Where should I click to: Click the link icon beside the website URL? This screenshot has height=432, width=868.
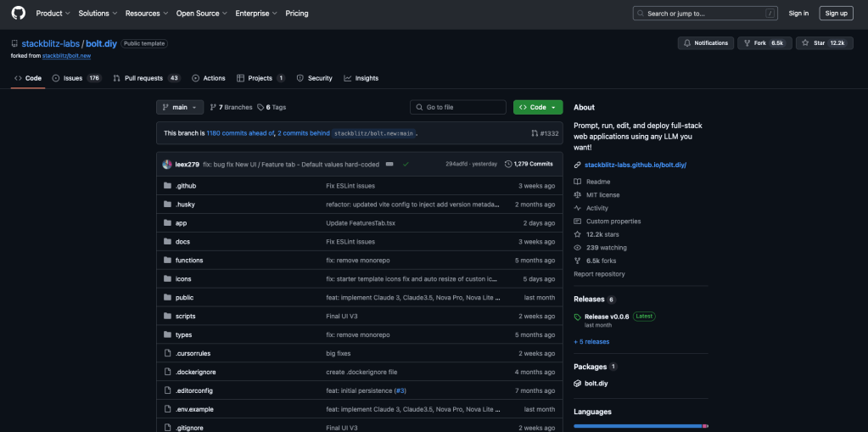[x=577, y=165]
